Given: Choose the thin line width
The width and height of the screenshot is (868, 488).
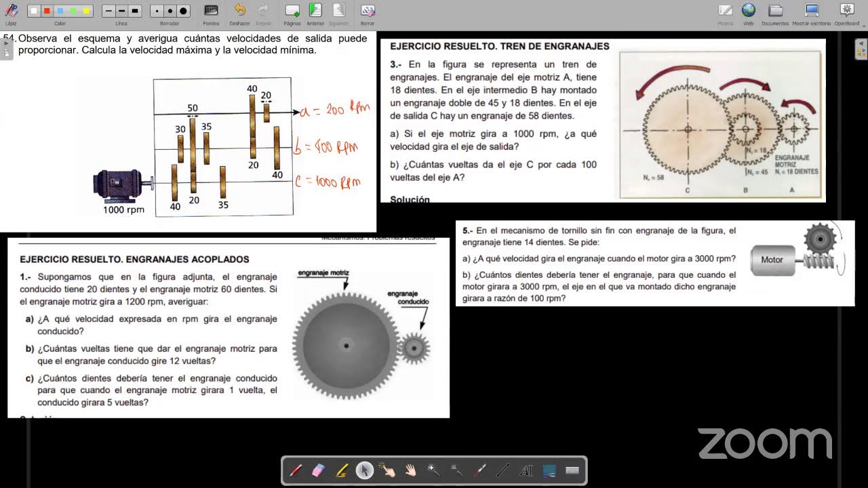Looking at the screenshot, I should (108, 11).
